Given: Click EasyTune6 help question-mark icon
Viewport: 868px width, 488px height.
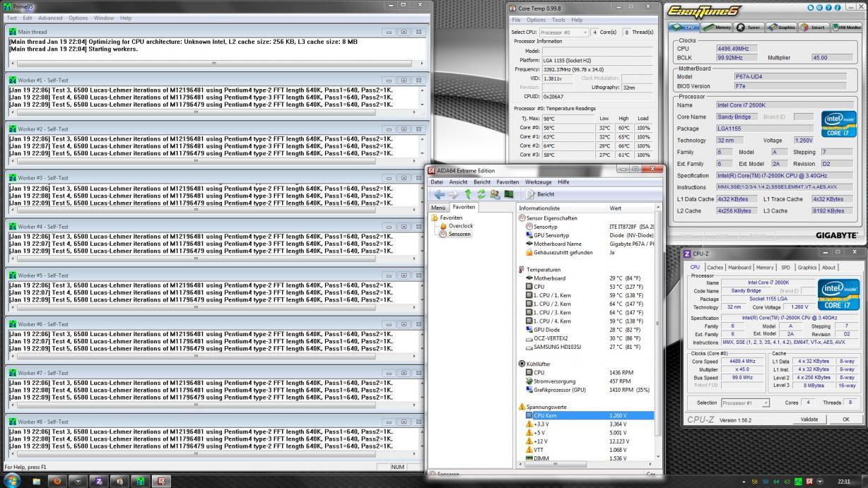Looking at the screenshot, I should (x=829, y=7).
